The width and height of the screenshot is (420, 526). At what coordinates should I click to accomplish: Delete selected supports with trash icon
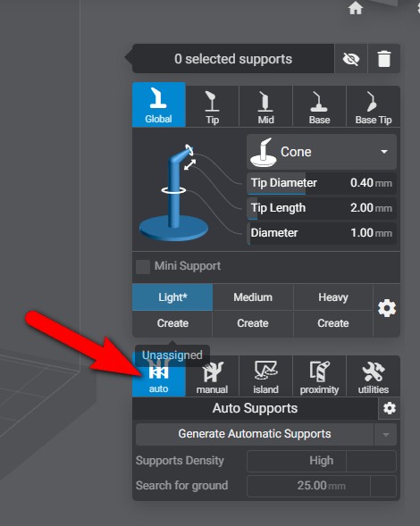384,59
